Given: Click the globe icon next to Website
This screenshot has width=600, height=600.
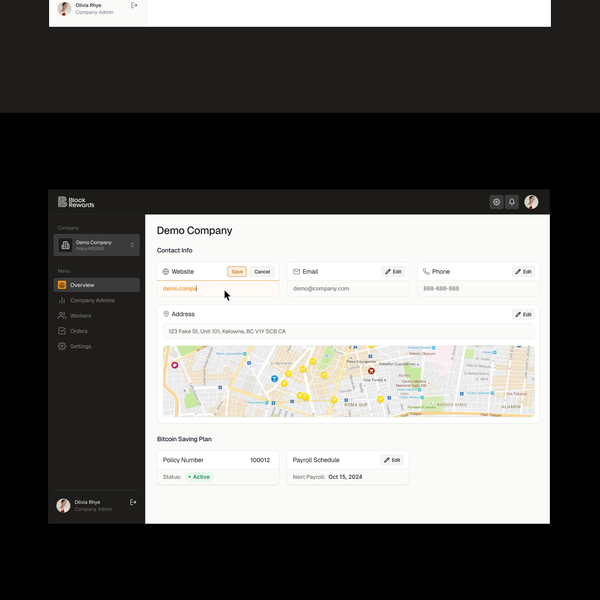Looking at the screenshot, I should (x=166, y=271).
